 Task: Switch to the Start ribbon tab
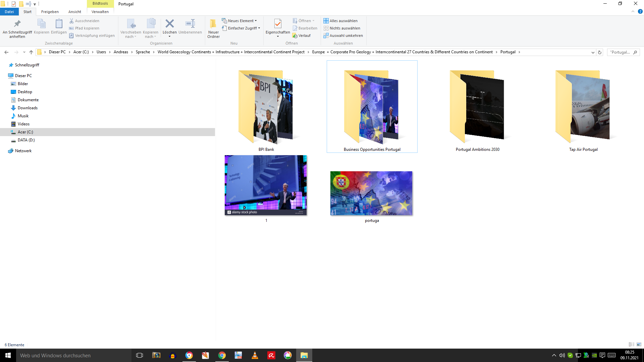click(x=28, y=12)
